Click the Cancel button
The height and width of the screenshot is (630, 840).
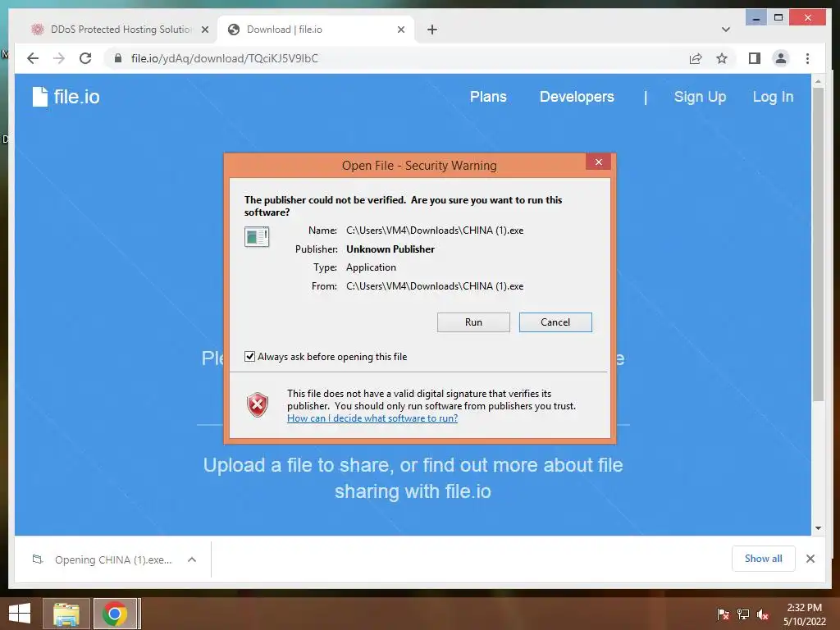[555, 322]
